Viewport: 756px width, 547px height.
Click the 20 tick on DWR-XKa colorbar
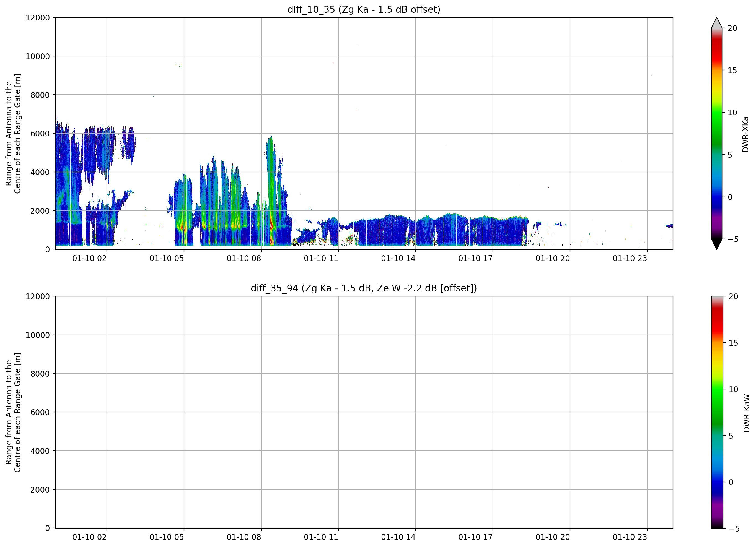[732, 28]
